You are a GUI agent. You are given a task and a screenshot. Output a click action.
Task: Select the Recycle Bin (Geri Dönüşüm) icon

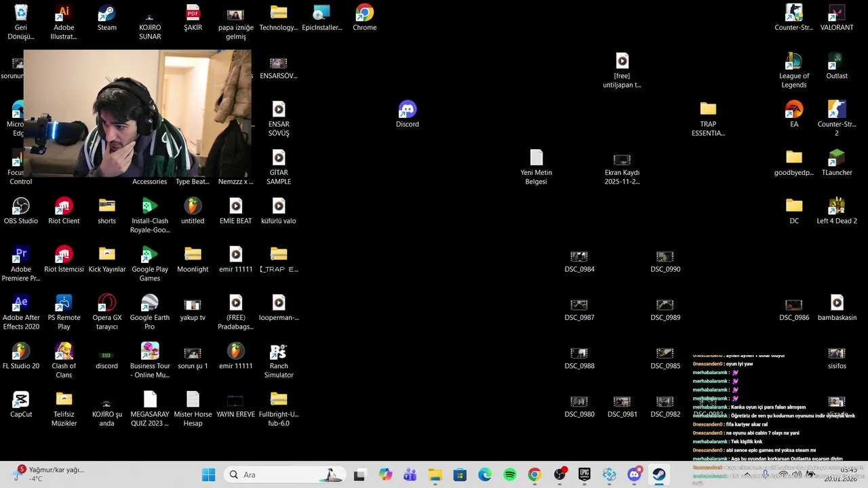pos(21,22)
